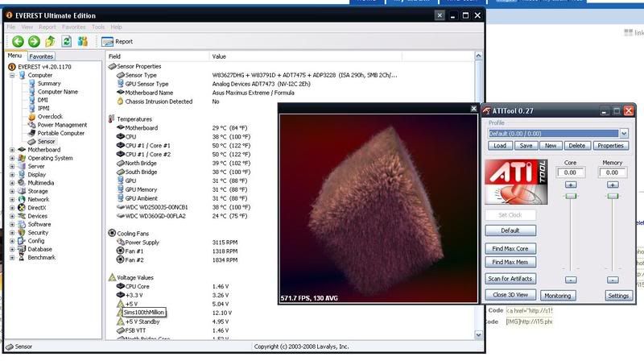Click the Core clock value field

pos(571,172)
